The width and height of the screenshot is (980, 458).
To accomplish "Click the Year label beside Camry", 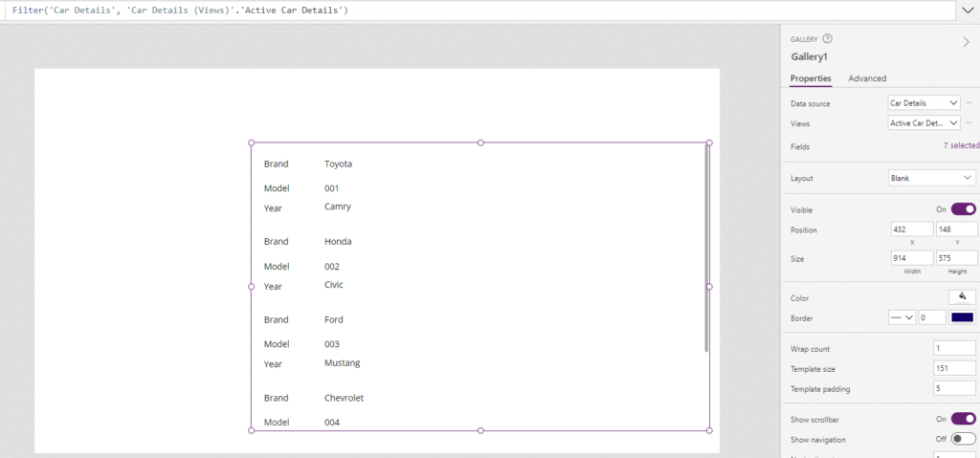I will (273, 208).
